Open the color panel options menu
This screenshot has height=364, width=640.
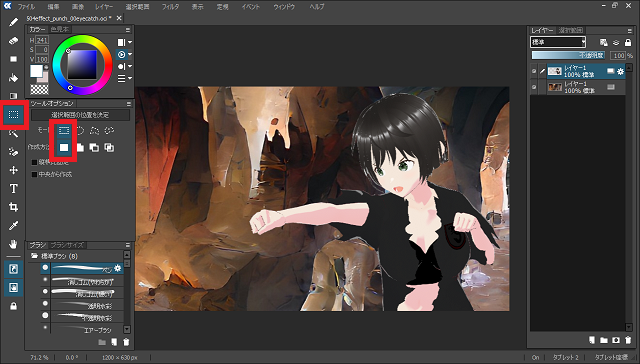pos(128,30)
